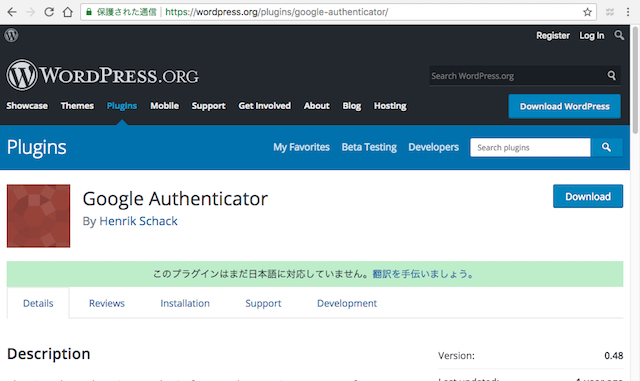Click the small WordPress admin bar logo
This screenshot has width=640, height=381.
tap(11, 35)
